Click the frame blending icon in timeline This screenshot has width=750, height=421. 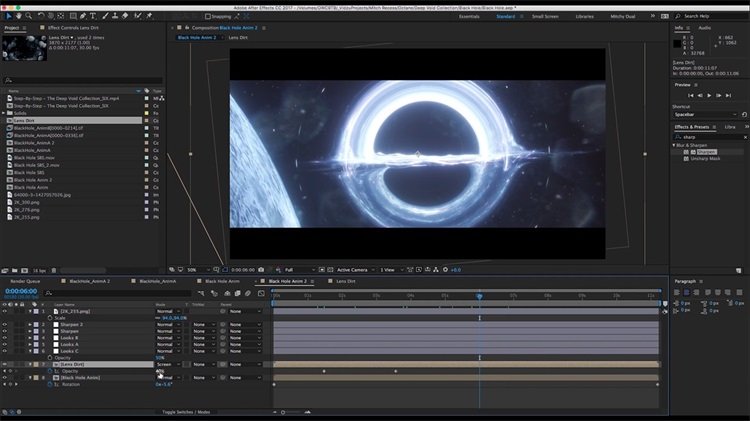pos(237,293)
